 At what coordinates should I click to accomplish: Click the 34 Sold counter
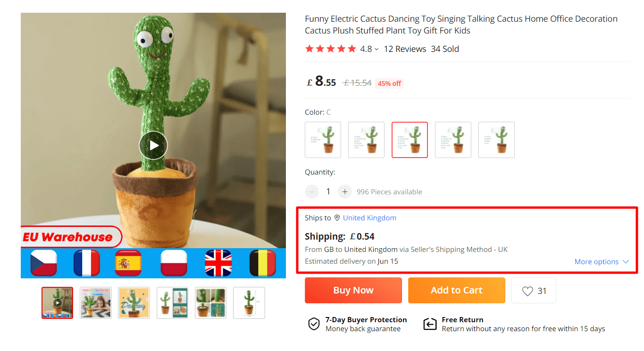(444, 49)
